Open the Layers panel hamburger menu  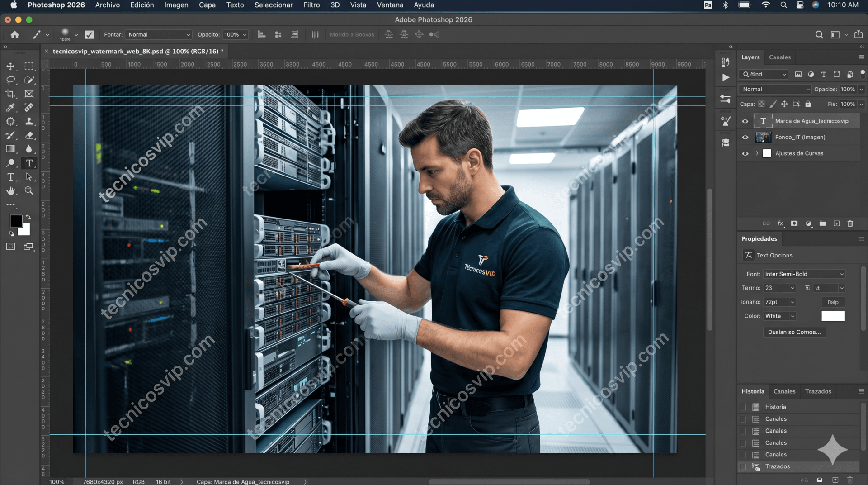(861, 57)
